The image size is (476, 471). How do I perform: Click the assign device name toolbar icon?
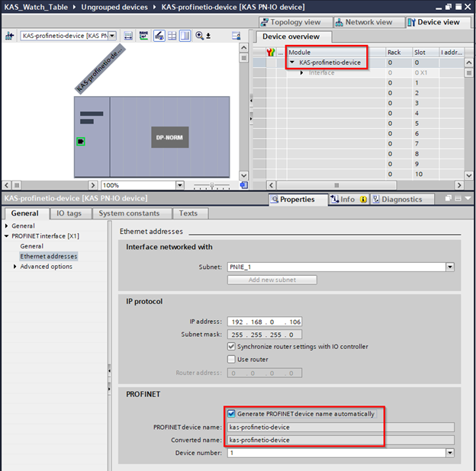pyautogui.click(x=143, y=36)
